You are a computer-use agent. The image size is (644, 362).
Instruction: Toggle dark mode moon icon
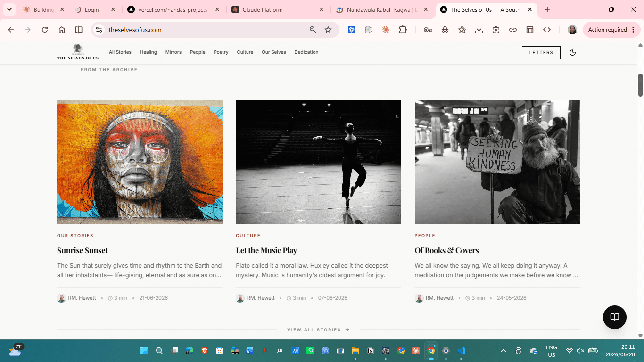tap(573, 52)
